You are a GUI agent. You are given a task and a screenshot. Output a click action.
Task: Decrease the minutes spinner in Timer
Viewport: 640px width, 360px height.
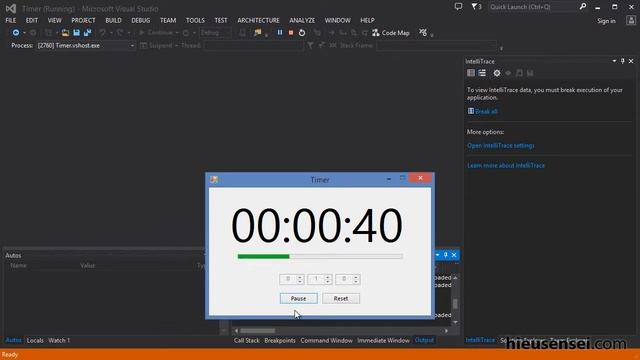[328, 282]
